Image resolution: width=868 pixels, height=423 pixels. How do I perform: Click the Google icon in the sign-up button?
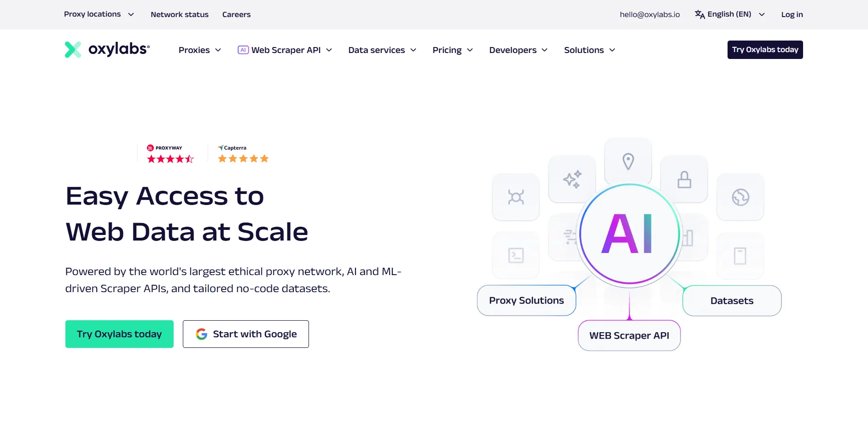pos(202,334)
